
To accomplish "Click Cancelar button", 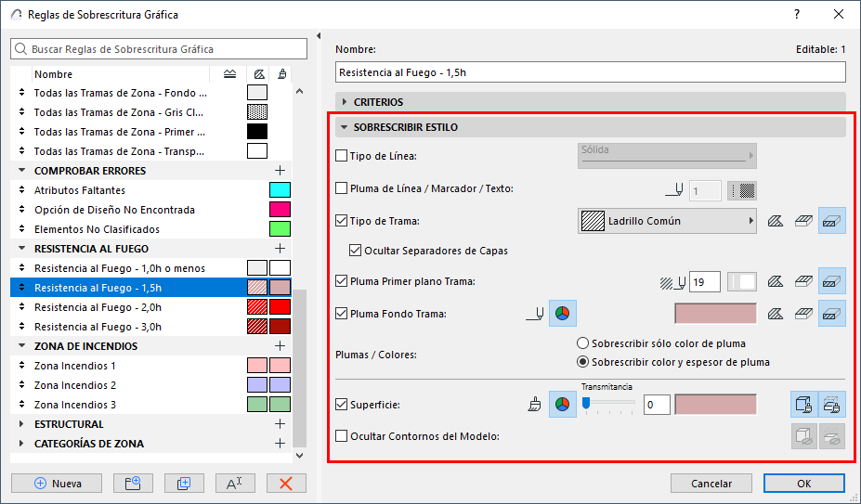I will pos(711,484).
